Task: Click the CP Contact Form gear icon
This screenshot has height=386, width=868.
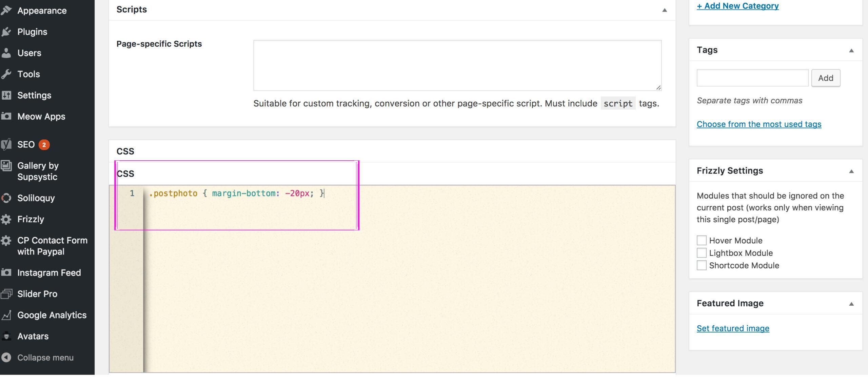Action: (6, 241)
